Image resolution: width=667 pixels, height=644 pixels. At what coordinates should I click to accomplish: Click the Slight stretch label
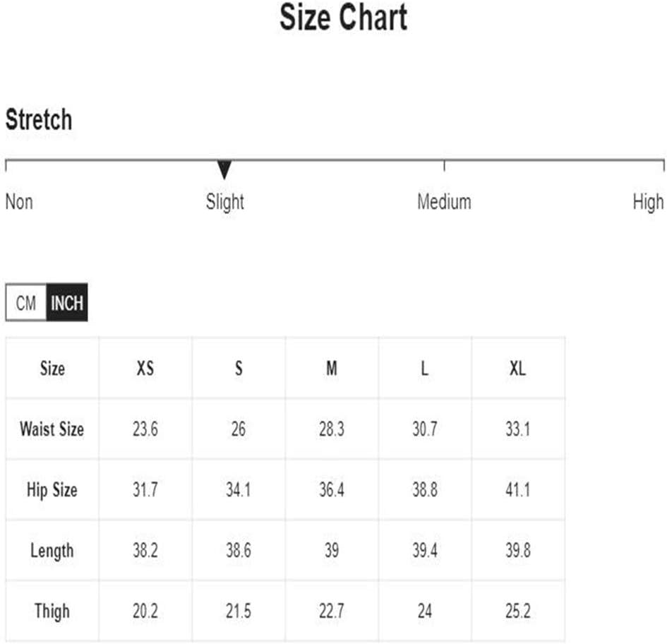click(x=225, y=202)
